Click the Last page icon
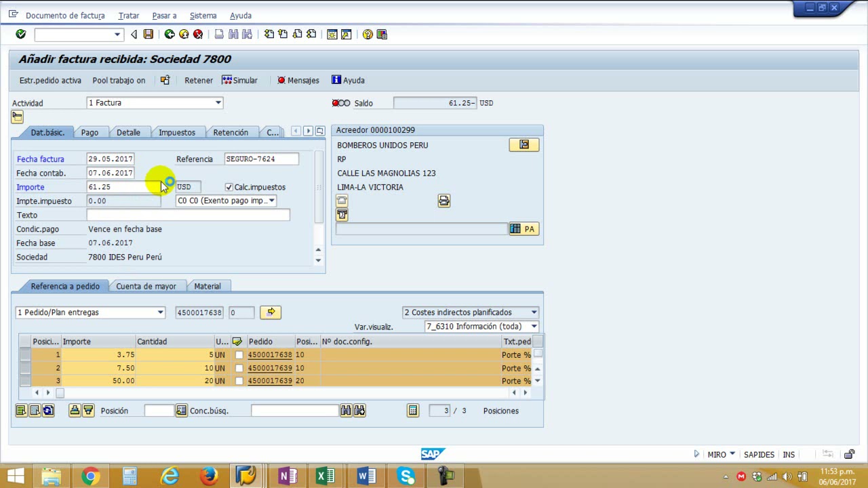This screenshot has height=488, width=868. coord(311,34)
